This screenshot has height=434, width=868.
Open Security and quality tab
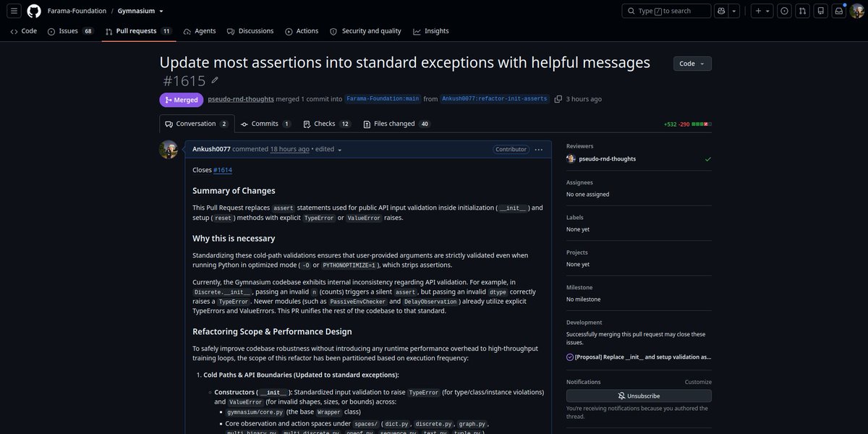pos(365,31)
